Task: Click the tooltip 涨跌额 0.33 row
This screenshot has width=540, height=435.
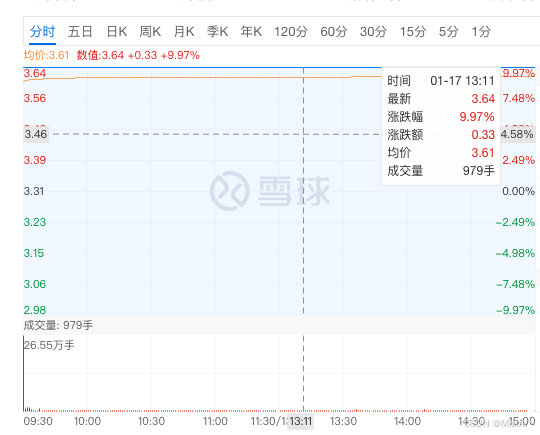Action: click(x=441, y=135)
